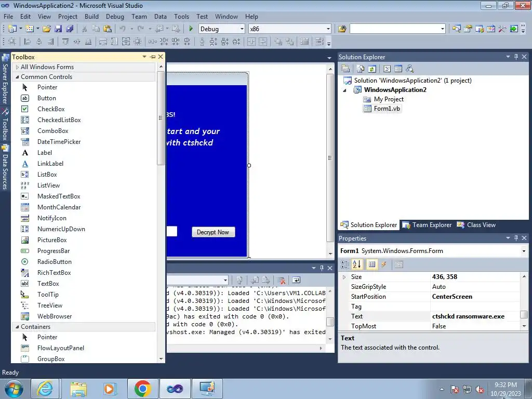This screenshot has height=399, width=532.
Task: Open the Debug configuration dropdown
Action: coord(242,29)
